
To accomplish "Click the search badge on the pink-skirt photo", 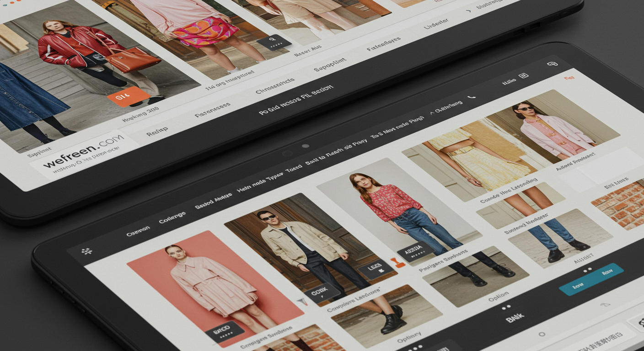I will click(x=274, y=43).
